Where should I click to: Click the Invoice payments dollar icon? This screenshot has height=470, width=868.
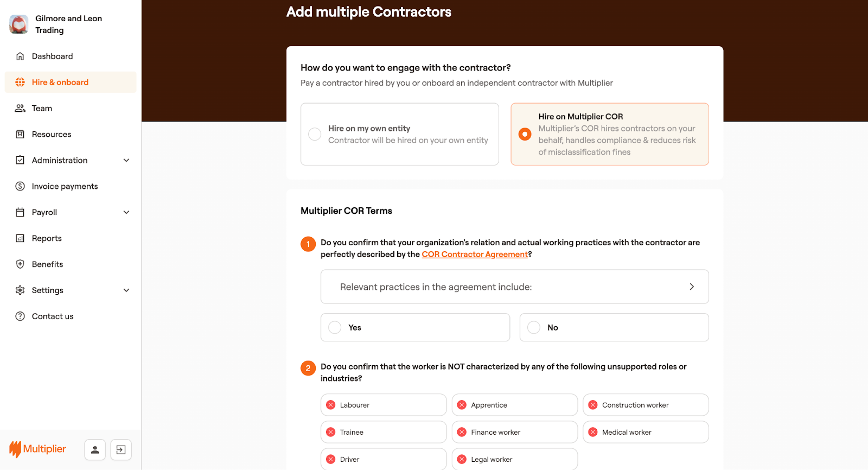[x=20, y=187]
